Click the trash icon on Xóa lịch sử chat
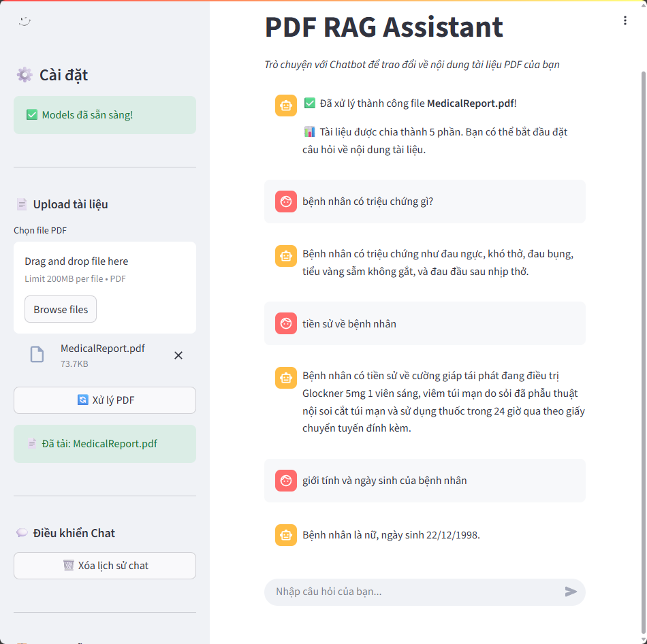 (x=68, y=566)
